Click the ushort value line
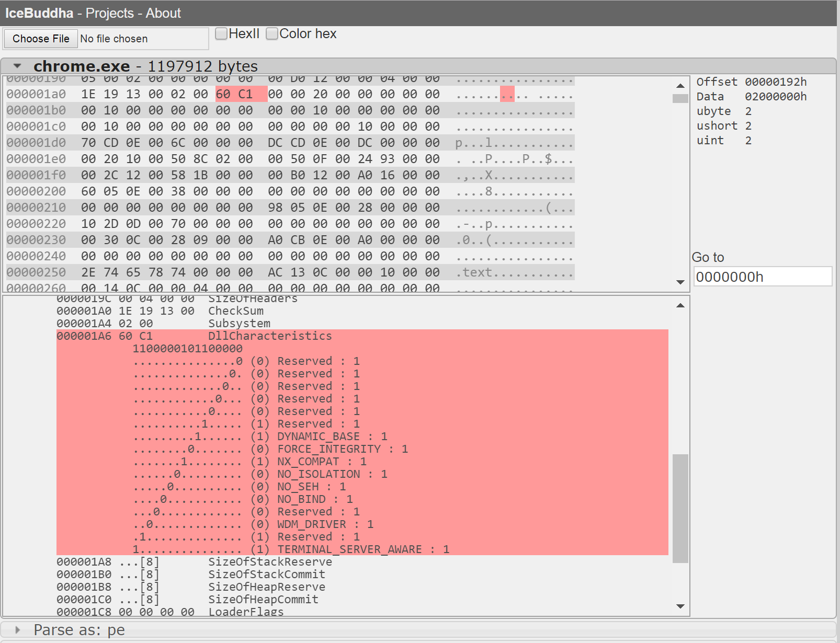This screenshot has width=840, height=643. coord(724,126)
